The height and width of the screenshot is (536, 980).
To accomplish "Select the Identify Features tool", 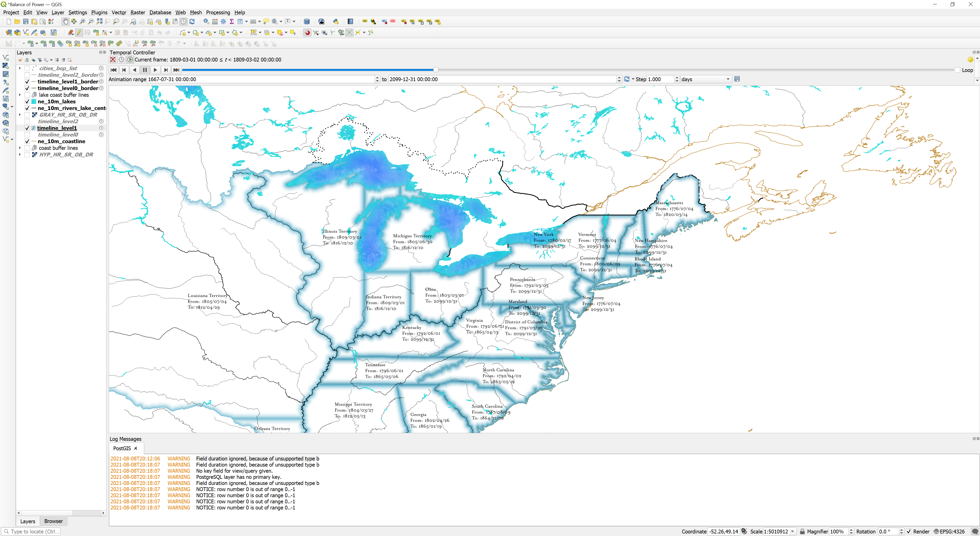I will pos(206,22).
